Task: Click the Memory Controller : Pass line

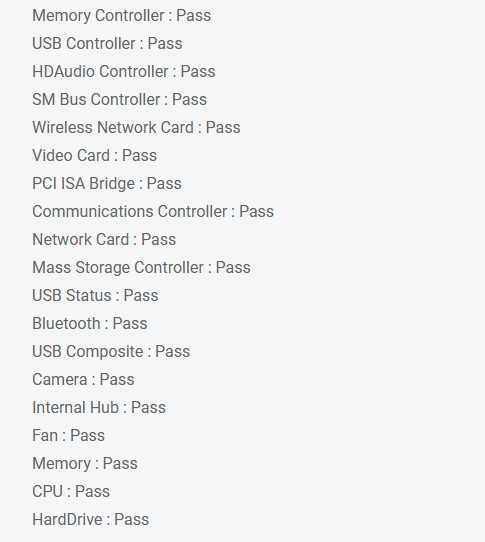Action: (121, 16)
